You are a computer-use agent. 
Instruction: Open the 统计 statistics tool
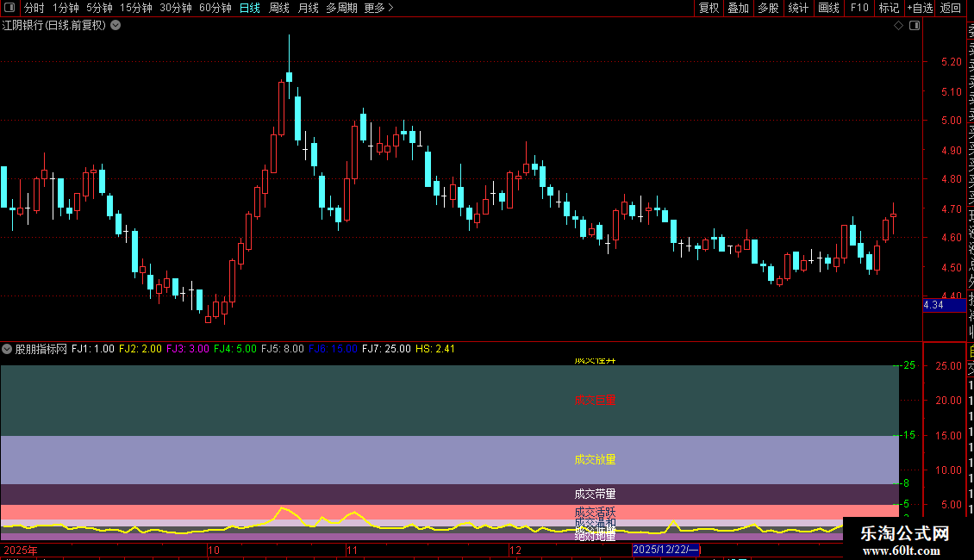coord(798,8)
